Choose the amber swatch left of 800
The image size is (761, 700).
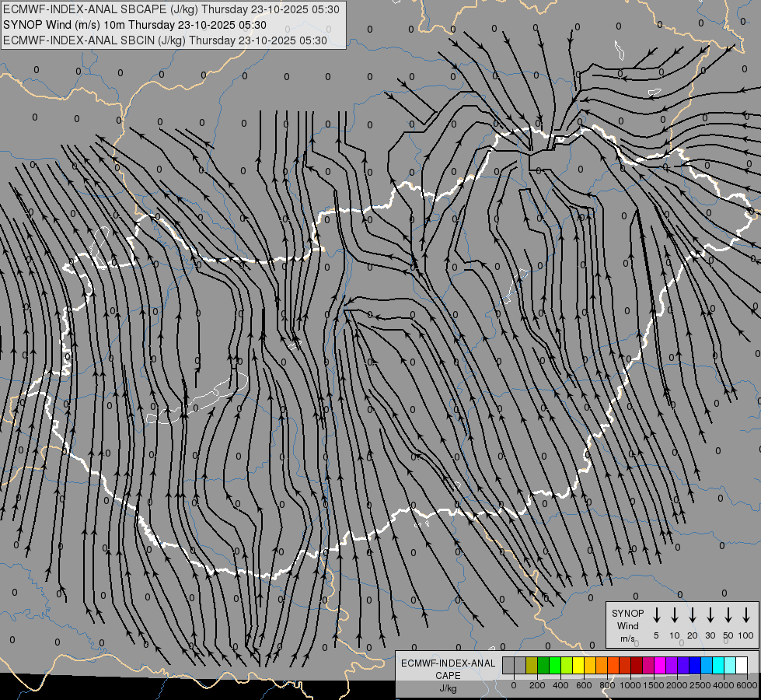pyautogui.click(x=590, y=665)
